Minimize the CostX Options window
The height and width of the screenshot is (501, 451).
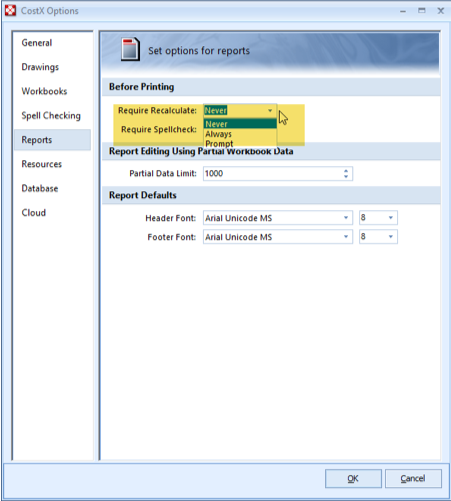(403, 11)
